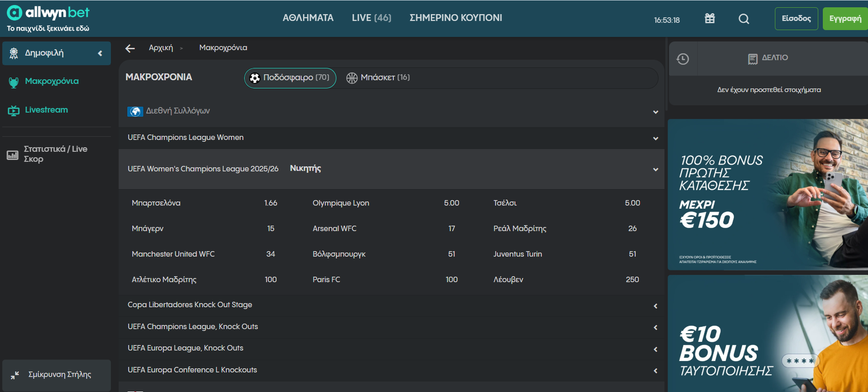Viewport: 868px width, 392px height.
Task: Go to Αρχική breadcrumb
Action: click(x=161, y=48)
